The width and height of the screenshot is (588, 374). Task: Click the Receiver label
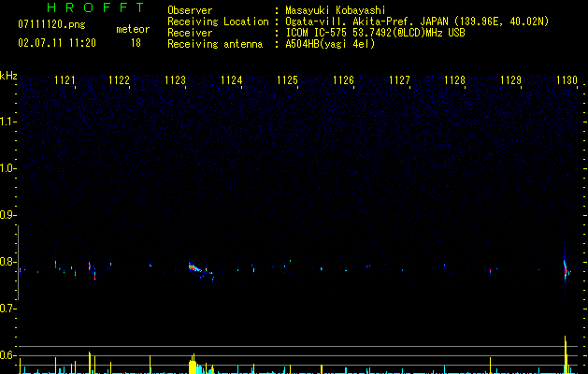[190, 33]
